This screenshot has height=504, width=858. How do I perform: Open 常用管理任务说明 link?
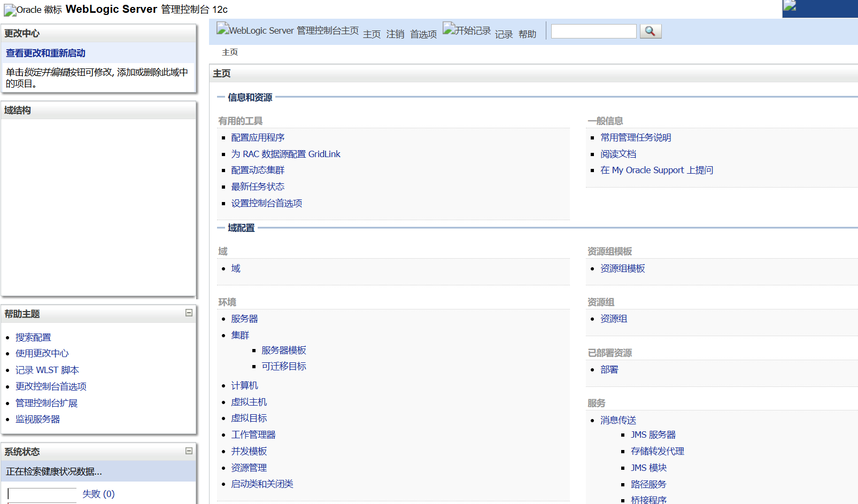coord(636,137)
